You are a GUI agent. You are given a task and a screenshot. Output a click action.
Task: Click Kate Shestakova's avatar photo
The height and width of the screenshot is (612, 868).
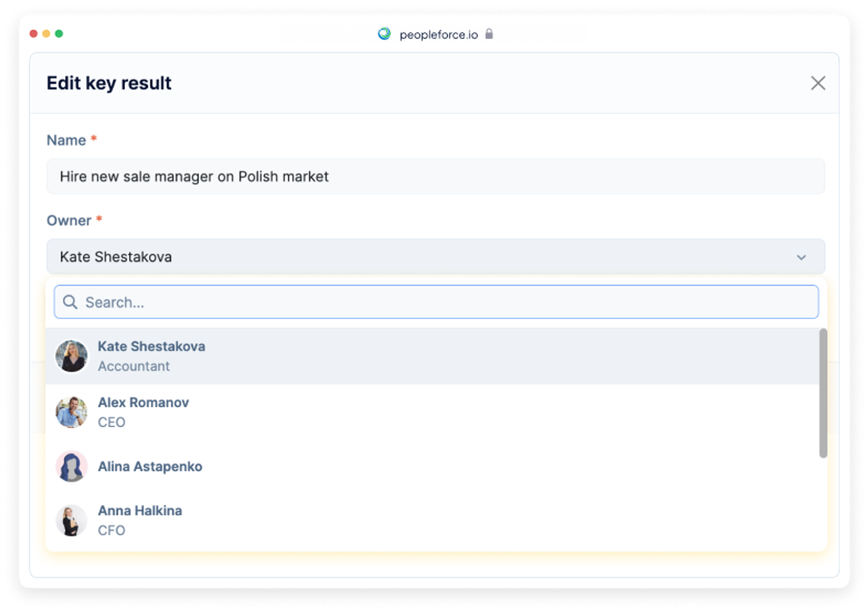(71, 356)
